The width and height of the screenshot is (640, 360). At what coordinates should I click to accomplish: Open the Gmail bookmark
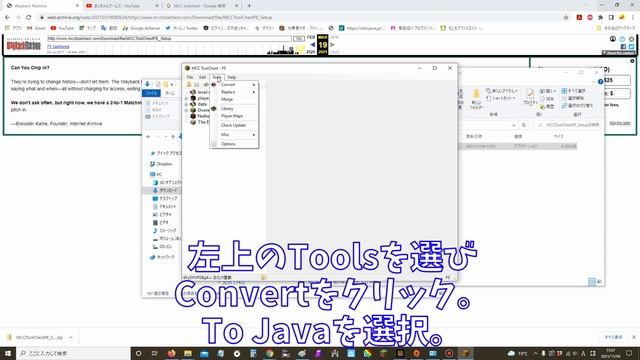[x=36, y=28]
